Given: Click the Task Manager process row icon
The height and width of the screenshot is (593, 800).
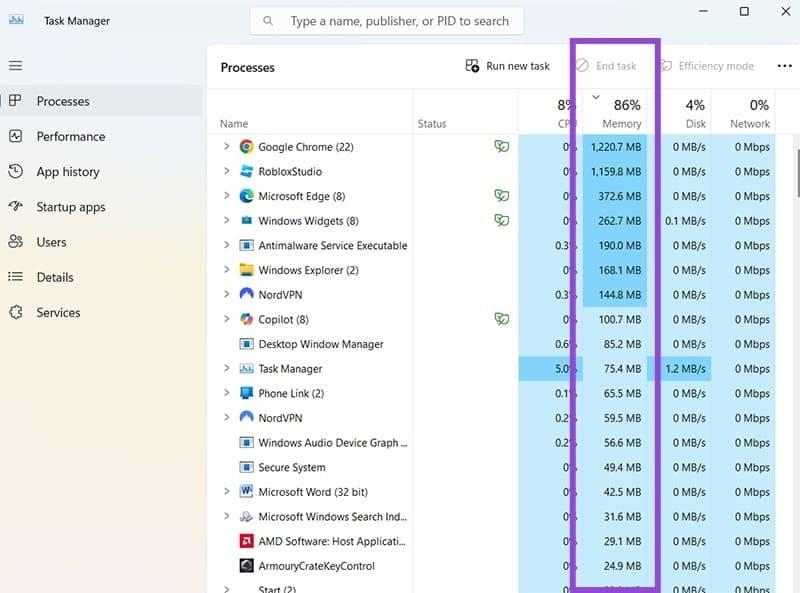Looking at the screenshot, I should [246, 368].
